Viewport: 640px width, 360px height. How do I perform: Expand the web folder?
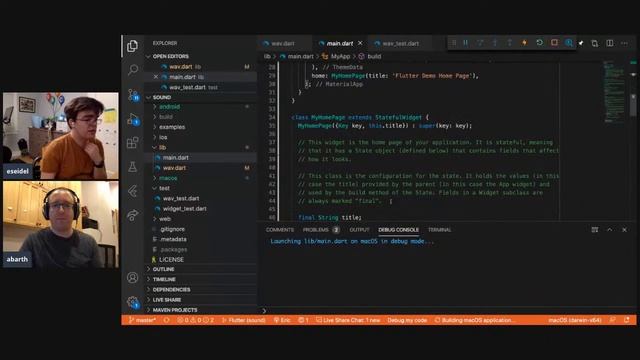165,219
